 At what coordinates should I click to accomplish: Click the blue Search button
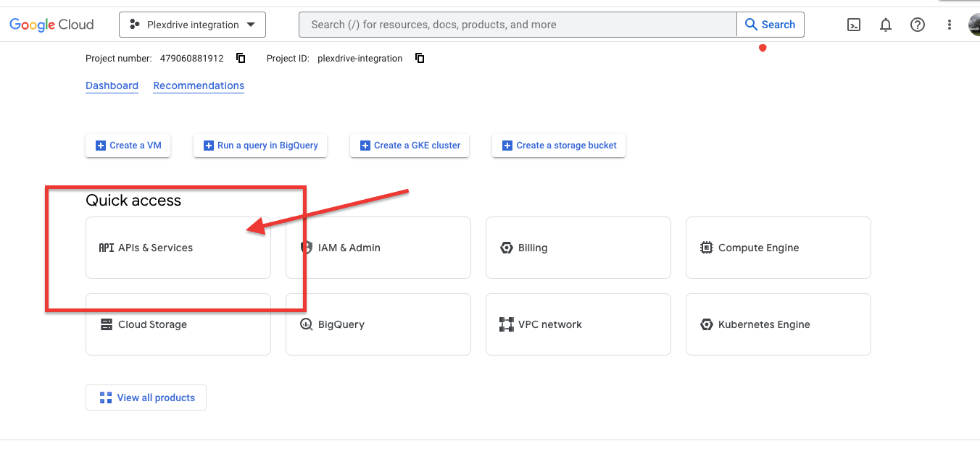771,25
